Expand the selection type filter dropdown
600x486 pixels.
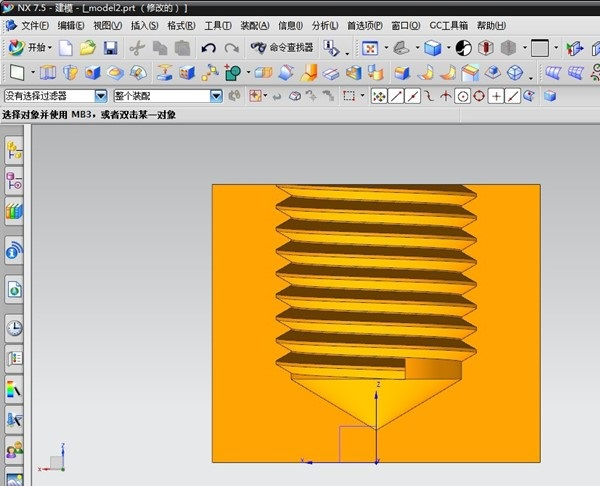point(100,96)
